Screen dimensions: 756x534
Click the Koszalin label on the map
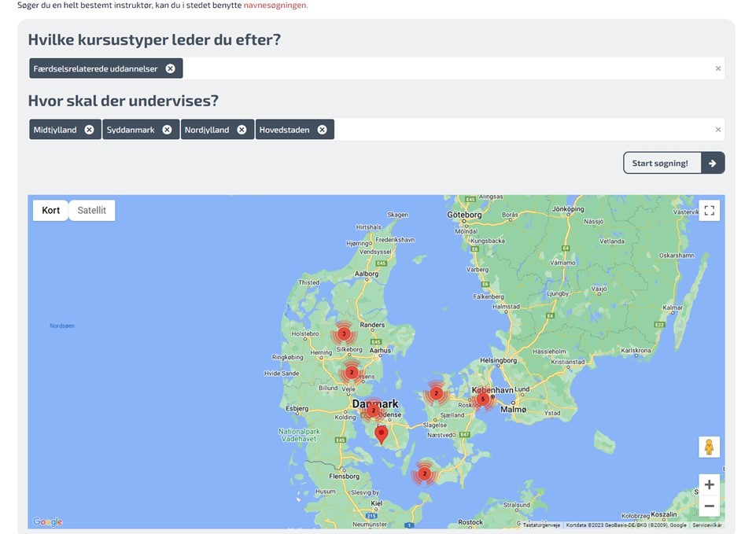tap(664, 514)
